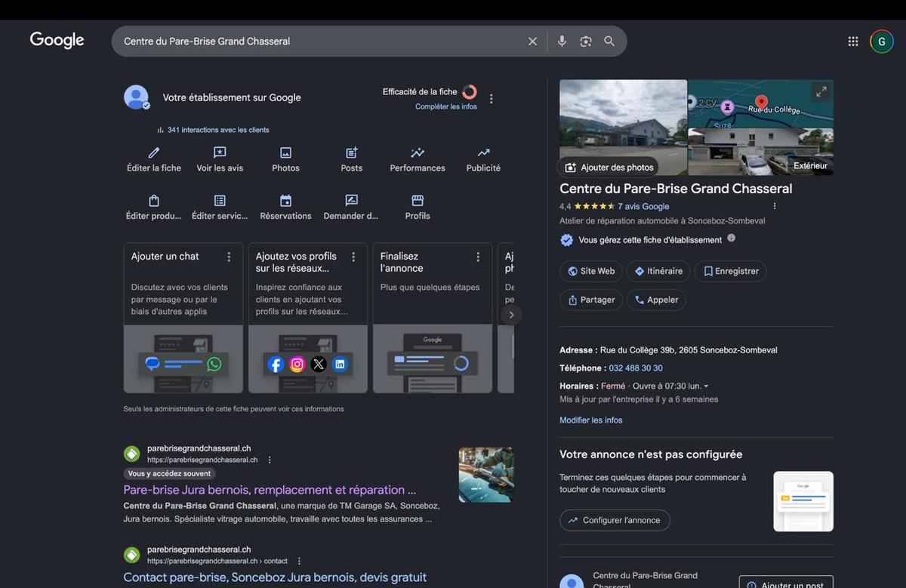Click the magnifier search icon
This screenshot has height=588, width=906.
tap(609, 42)
